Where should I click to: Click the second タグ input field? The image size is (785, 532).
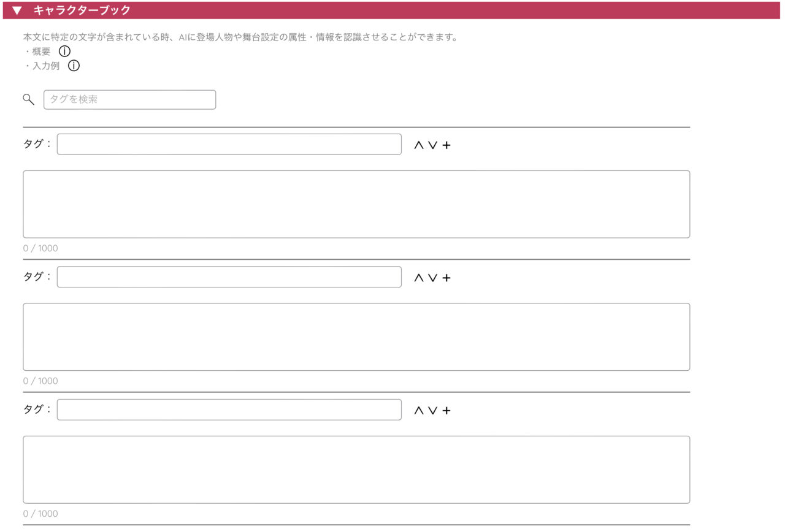pyautogui.click(x=229, y=276)
